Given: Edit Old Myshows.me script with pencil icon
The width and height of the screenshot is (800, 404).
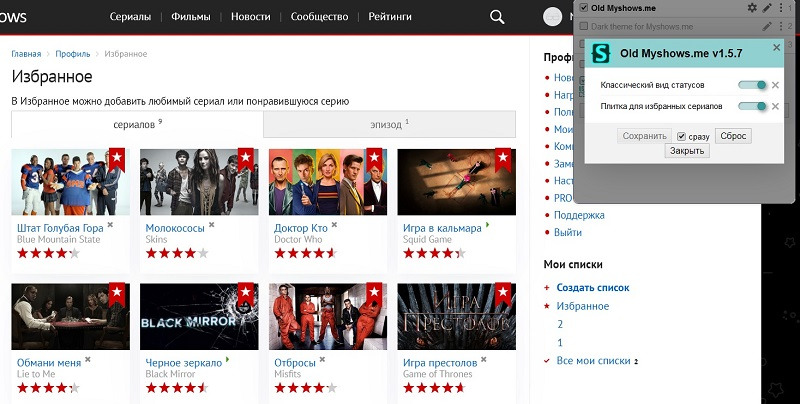Looking at the screenshot, I should tap(767, 8).
